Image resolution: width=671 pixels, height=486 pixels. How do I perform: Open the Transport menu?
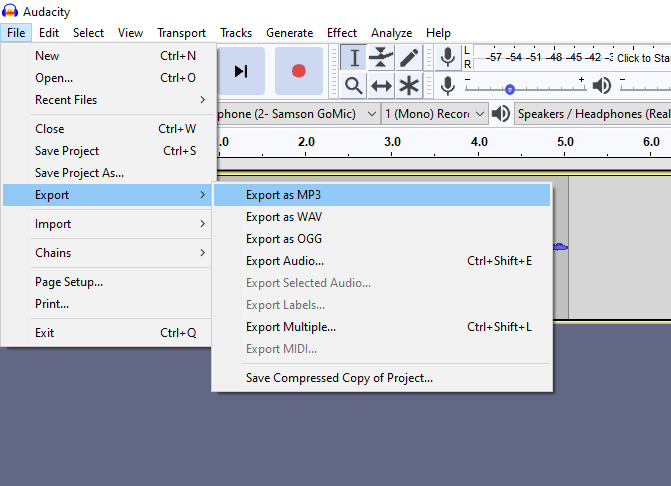(x=181, y=33)
